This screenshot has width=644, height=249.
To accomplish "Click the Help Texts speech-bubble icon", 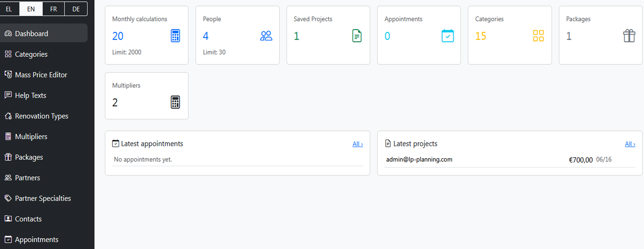I will tap(8, 95).
